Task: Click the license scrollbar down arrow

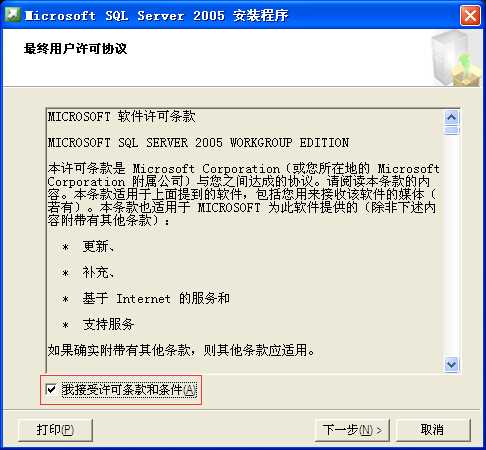Action: 452,364
